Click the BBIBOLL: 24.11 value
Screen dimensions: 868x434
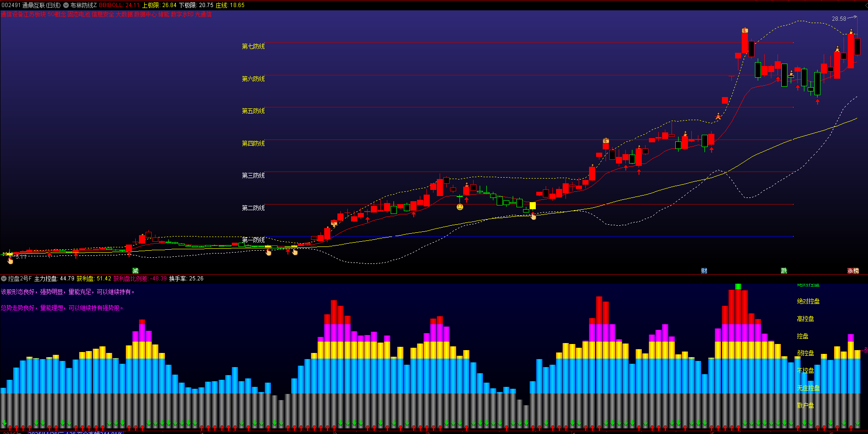pos(119,5)
